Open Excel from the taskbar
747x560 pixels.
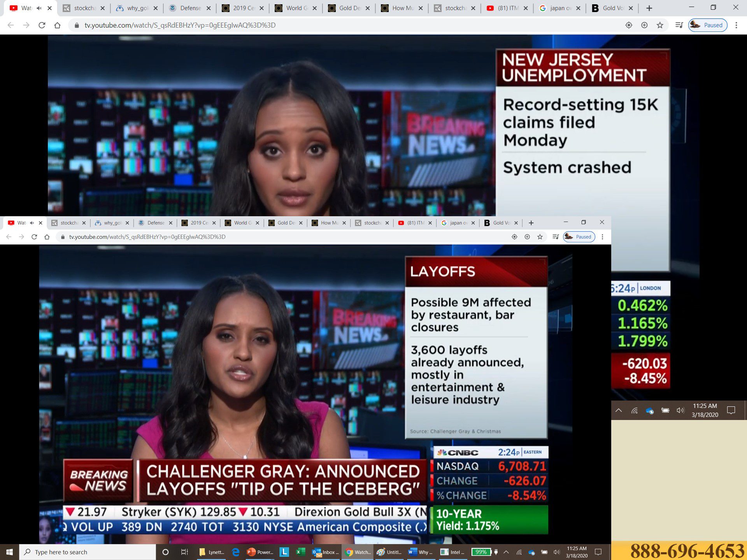coord(301,552)
